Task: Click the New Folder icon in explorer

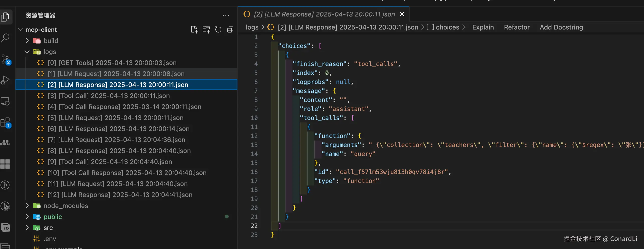Action: pyautogui.click(x=206, y=29)
